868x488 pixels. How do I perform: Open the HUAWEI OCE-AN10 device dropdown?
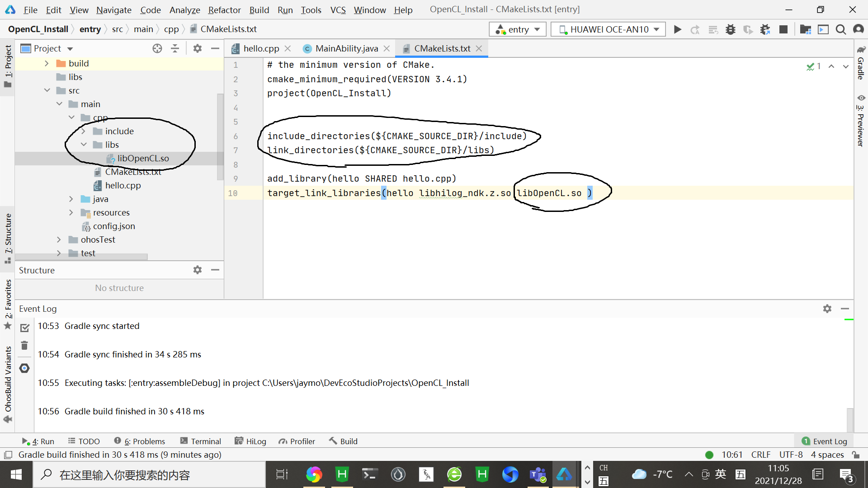pos(608,29)
